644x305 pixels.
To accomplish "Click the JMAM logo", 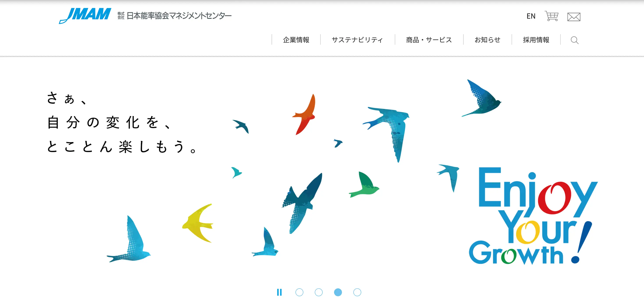I will pyautogui.click(x=85, y=16).
